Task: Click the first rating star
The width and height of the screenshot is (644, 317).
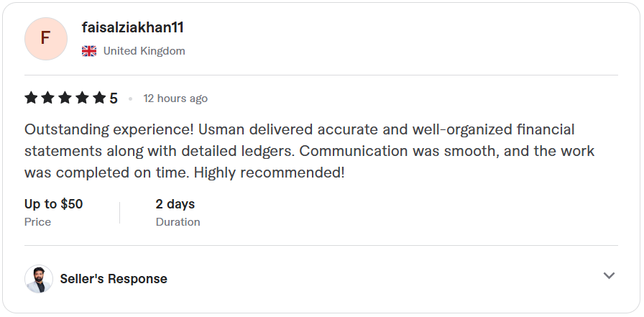Action: point(31,98)
